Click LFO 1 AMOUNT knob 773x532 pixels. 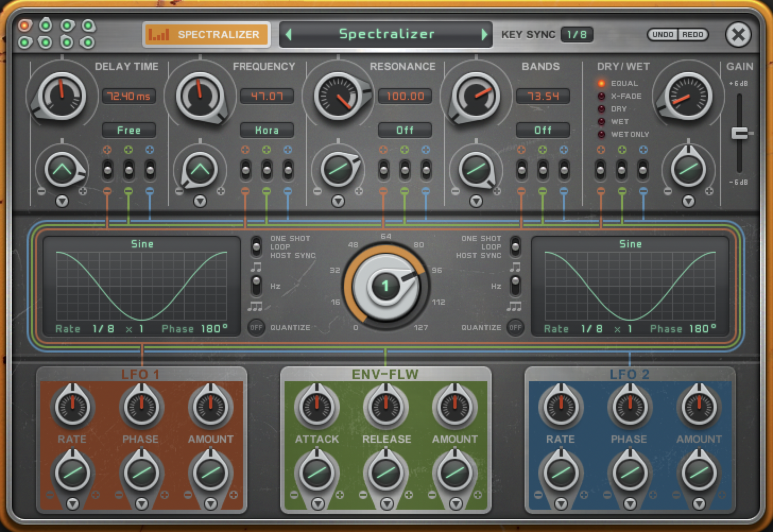point(211,407)
